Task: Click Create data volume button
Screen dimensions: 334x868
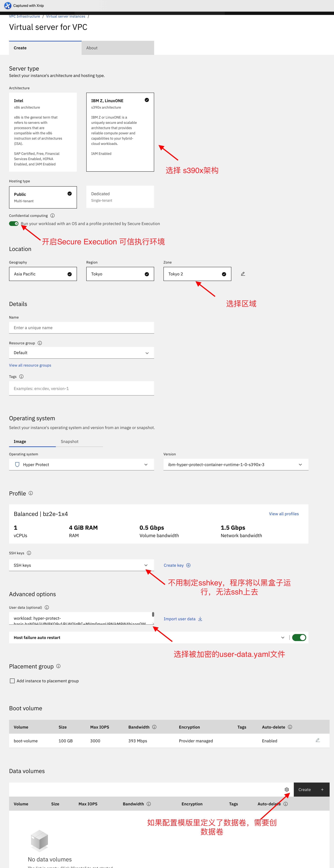Action: click(311, 789)
